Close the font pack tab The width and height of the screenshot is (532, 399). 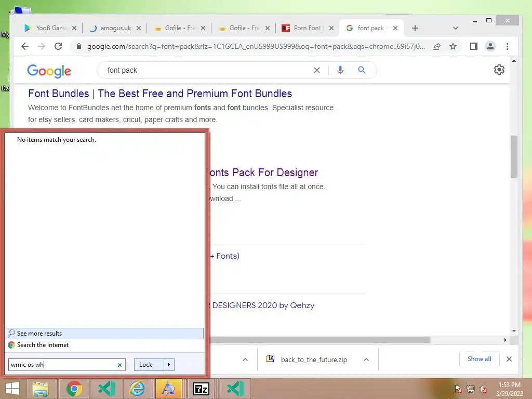pyautogui.click(x=395, y=28)
